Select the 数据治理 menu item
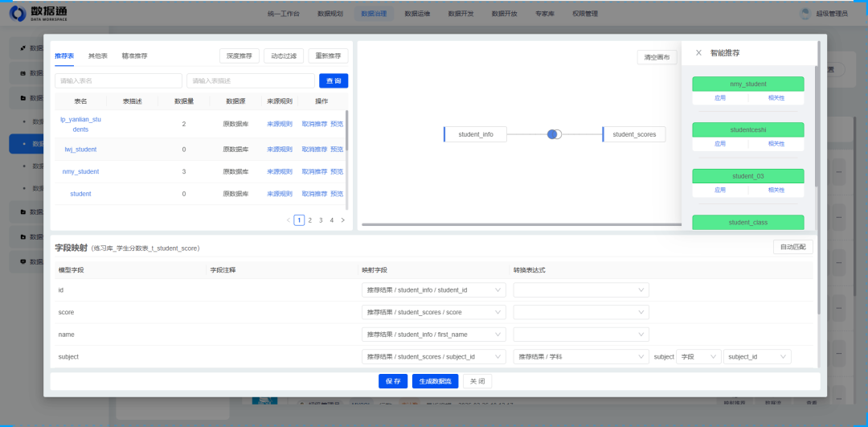The width and height of the screenshot is (868, 427). pos(374,14)
